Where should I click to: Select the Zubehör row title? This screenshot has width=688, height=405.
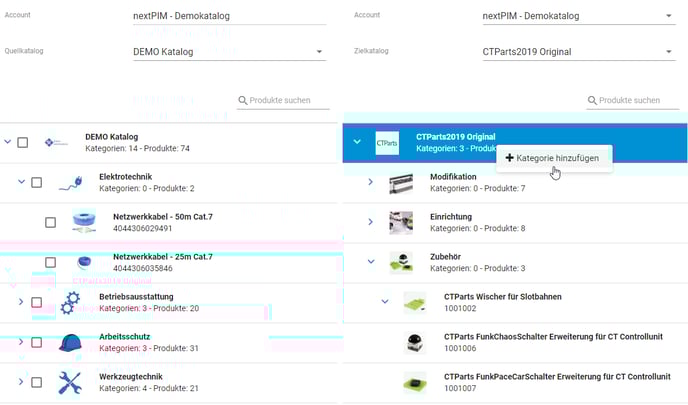445,257
